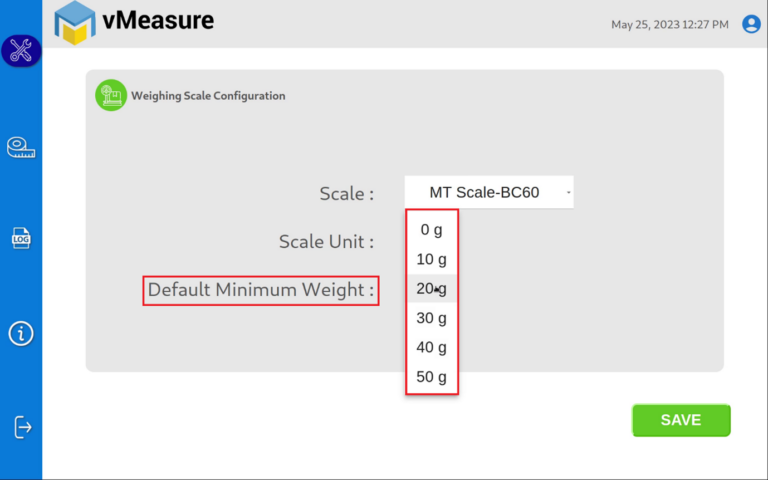Click the green Weighing Scale Configuration icon
The height and width of the screenshot is (480, 768).
pos(111,96)
